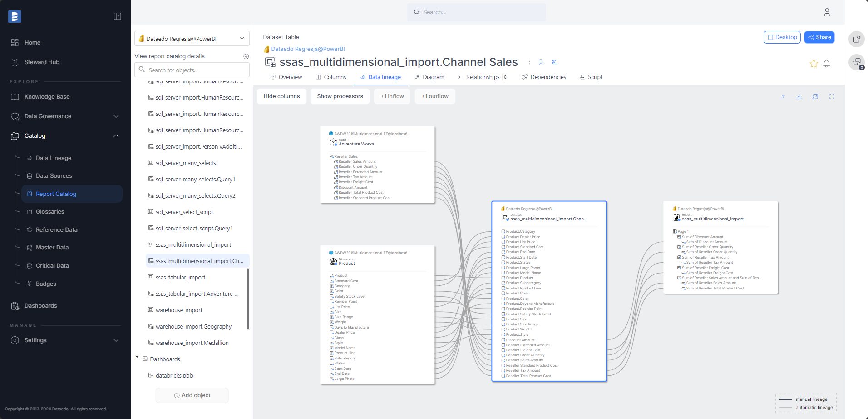Open the comments icon with zero badge
868x419 pixels.
click(857, 62)
